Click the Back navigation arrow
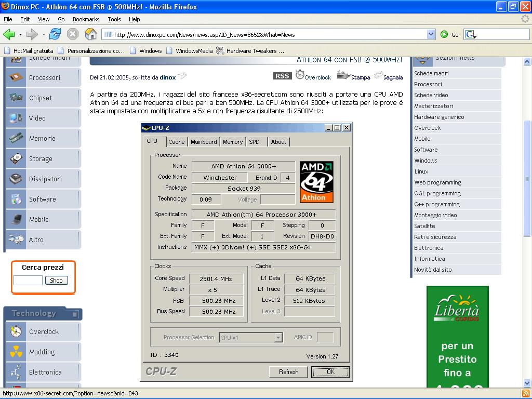 point(9,34)
